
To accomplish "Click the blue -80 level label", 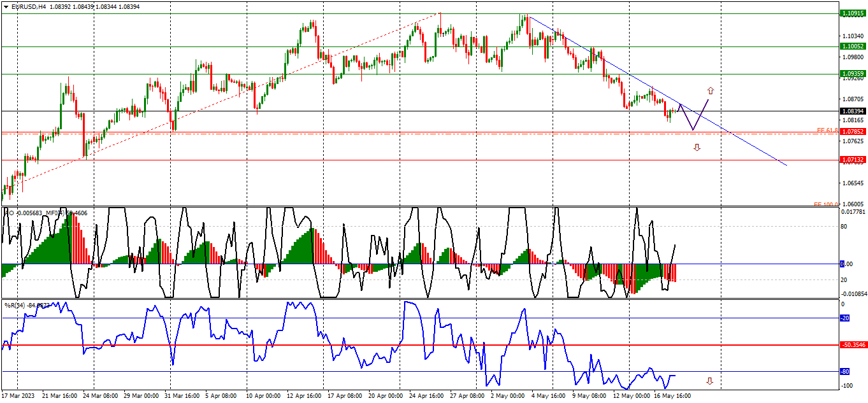I will [x=845, y=371].
